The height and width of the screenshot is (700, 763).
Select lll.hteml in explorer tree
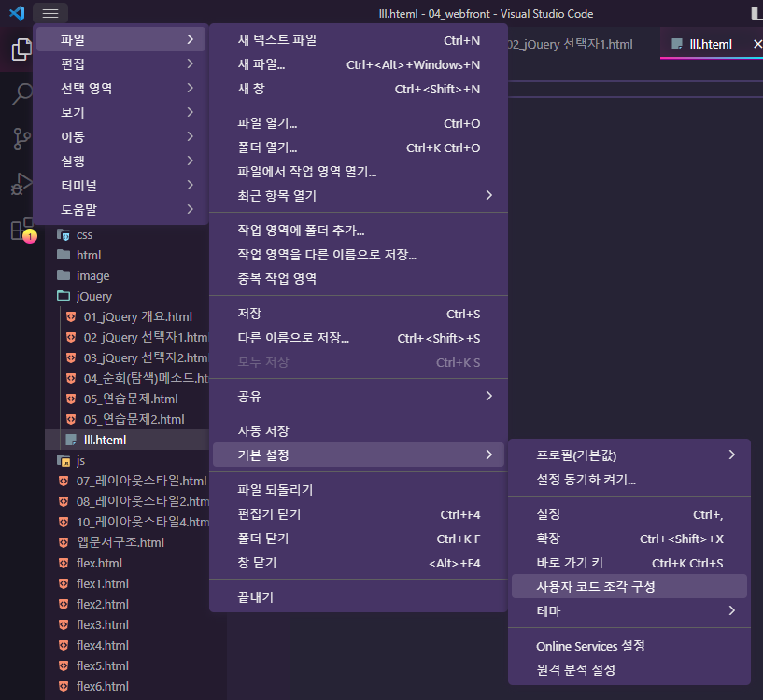click(126, 440)
